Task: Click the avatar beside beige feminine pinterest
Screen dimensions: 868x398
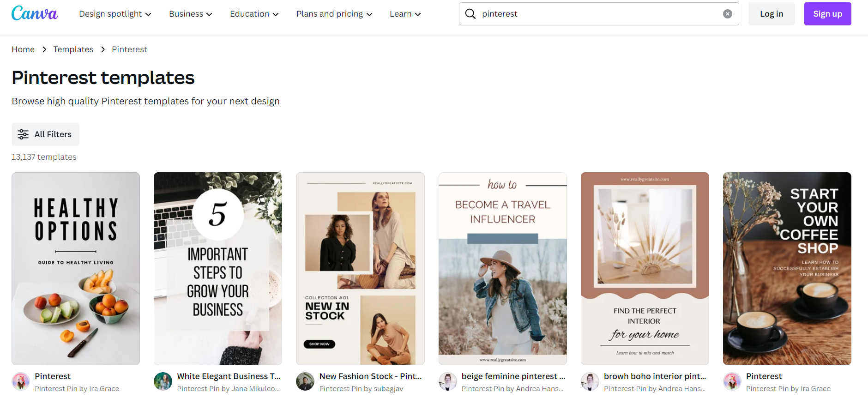Action: [x=447, y=381]
